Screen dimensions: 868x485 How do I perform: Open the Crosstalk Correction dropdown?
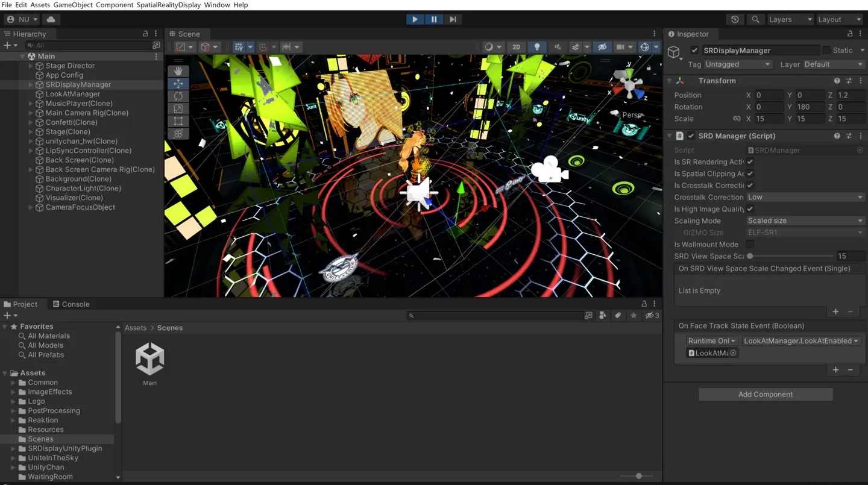point(805,197)
